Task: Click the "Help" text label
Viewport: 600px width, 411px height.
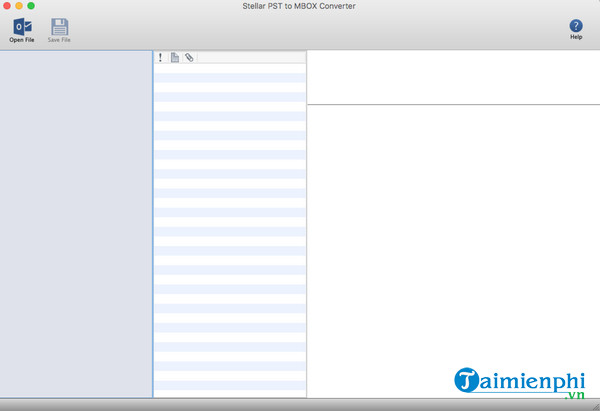Action: [576, 37]
